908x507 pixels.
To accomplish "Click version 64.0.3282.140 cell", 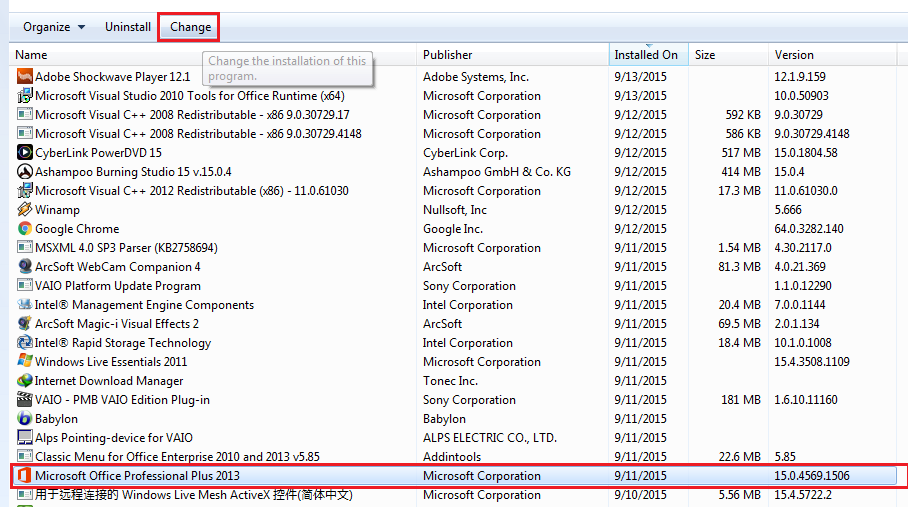I will [809, 229].
